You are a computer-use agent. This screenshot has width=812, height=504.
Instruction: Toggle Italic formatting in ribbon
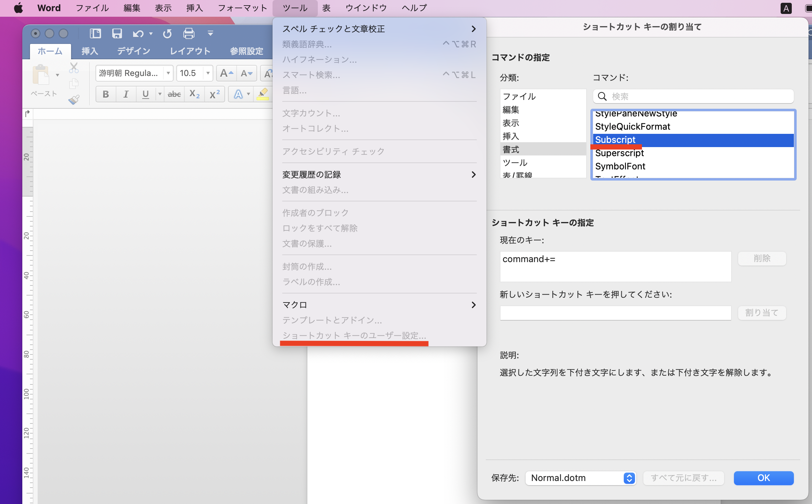pos(126,94)
